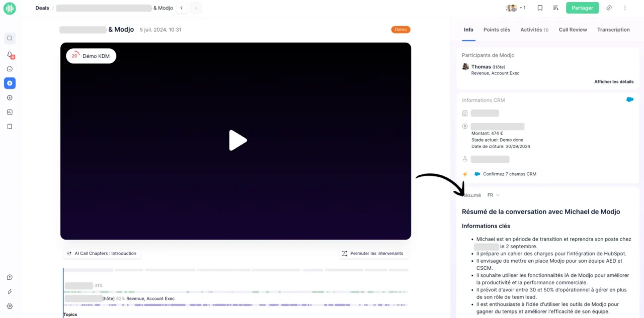644x318 pixels.
Task: Click the Démo KDM score badge
Action: pyautogui.click(x=91, y=56)
